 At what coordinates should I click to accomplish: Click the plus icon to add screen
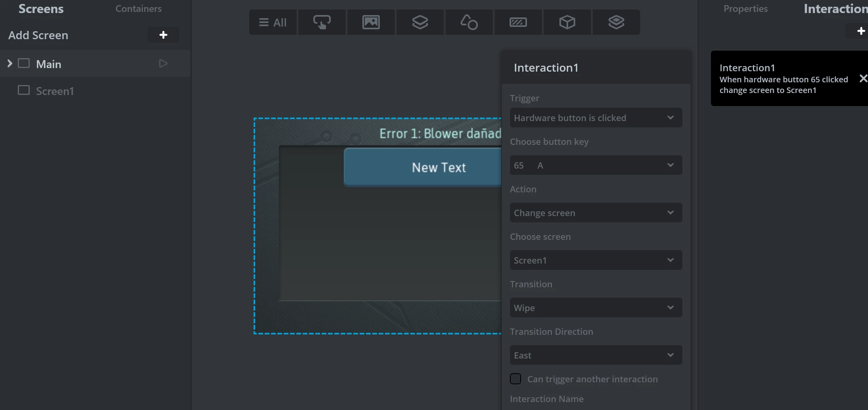pos(163,35)
